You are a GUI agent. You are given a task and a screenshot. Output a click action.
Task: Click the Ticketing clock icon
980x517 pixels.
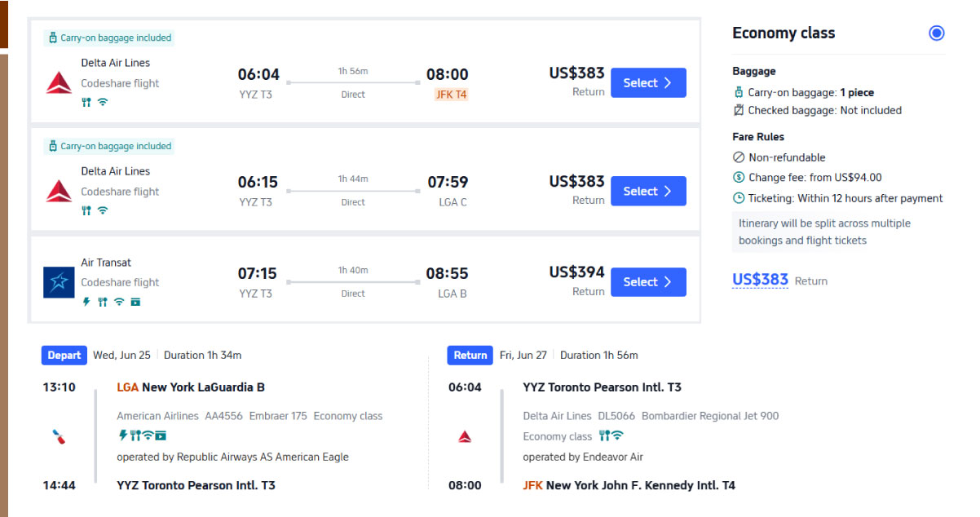739,198
